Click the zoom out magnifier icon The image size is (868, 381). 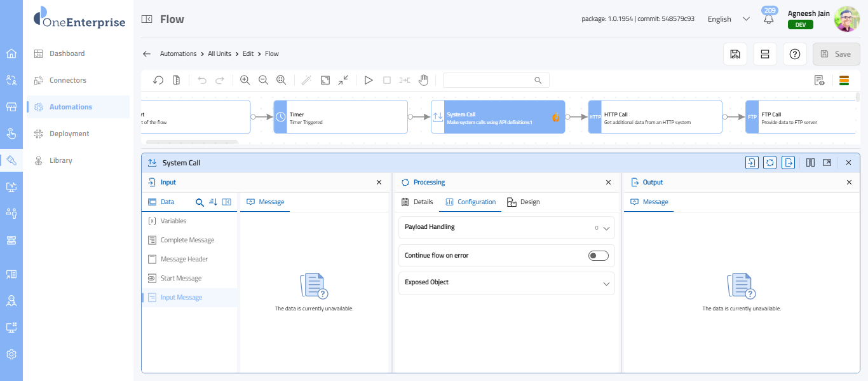click(x=263, y=80)
